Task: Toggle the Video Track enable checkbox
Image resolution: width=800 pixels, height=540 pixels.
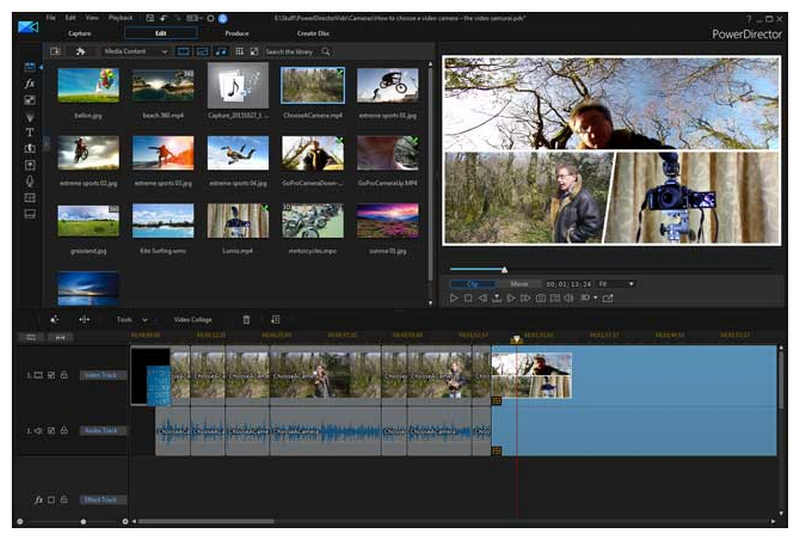Action: click(51, 375)
